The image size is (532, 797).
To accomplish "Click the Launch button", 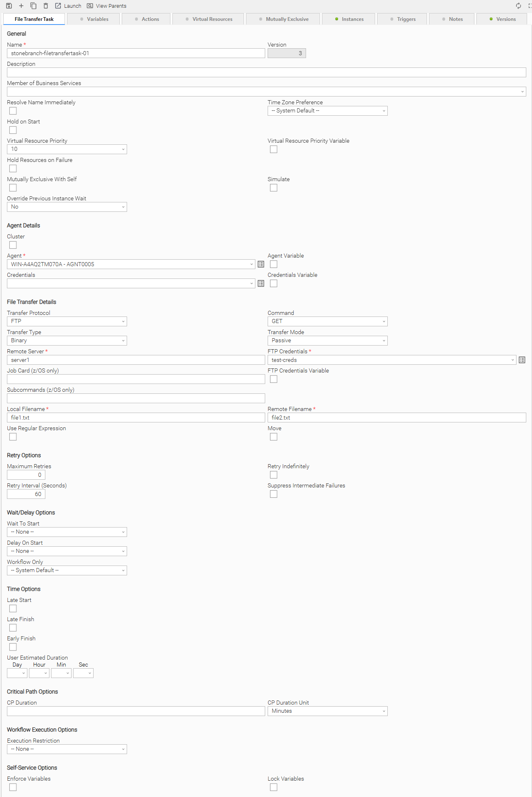I will (x=68, y=6).
